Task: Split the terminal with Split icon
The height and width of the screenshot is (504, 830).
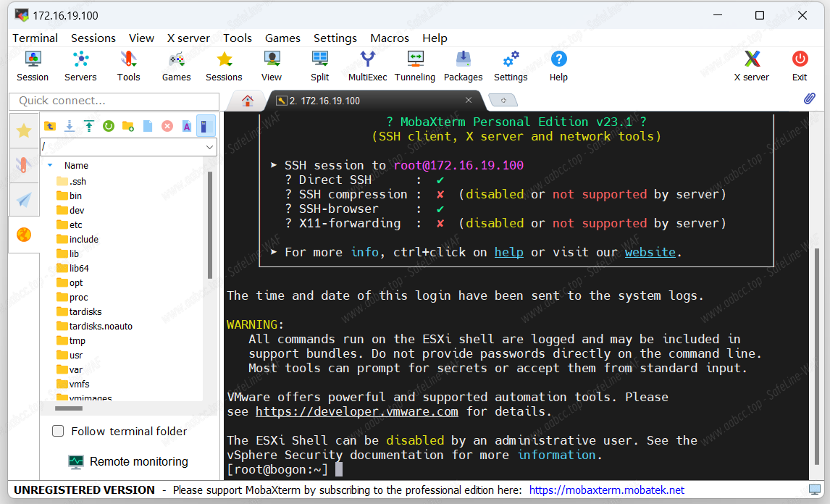Action: tap(319, 66)
